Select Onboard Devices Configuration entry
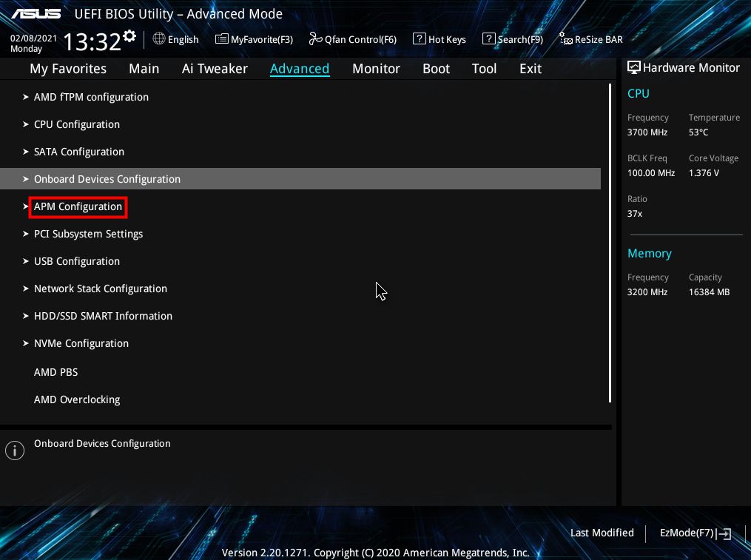The height and width of the screenshot is (560, 751). click(300, 179)
